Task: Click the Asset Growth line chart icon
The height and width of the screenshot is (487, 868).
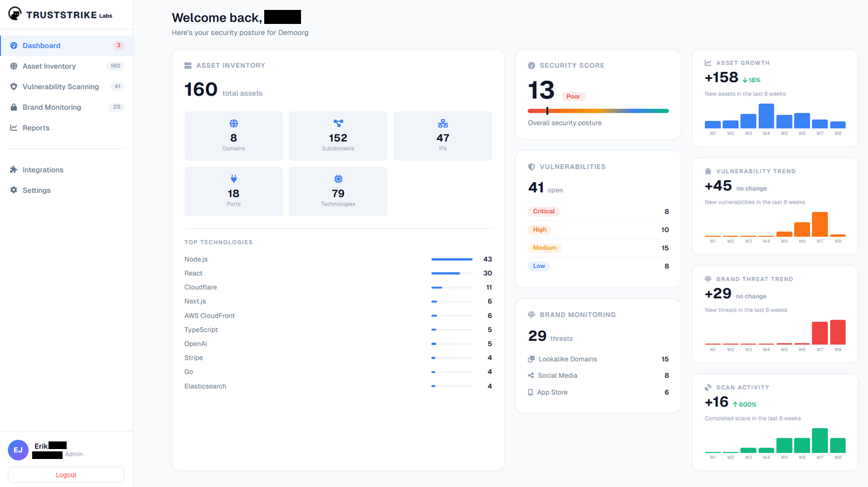Action: click(x=708, y=62)
